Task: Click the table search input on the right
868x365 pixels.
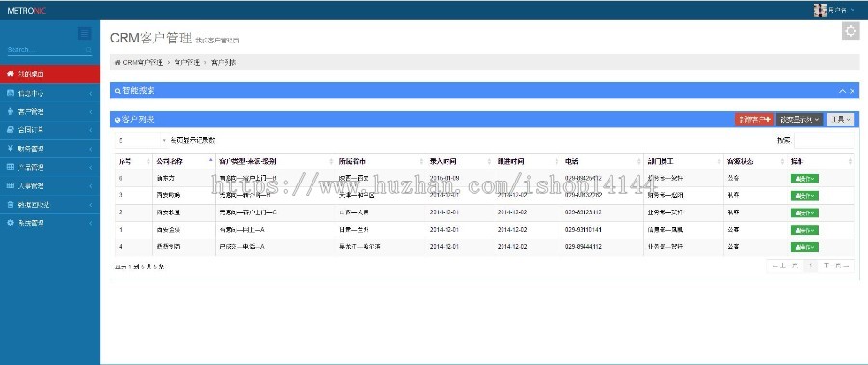Action: tap(825, 141)
